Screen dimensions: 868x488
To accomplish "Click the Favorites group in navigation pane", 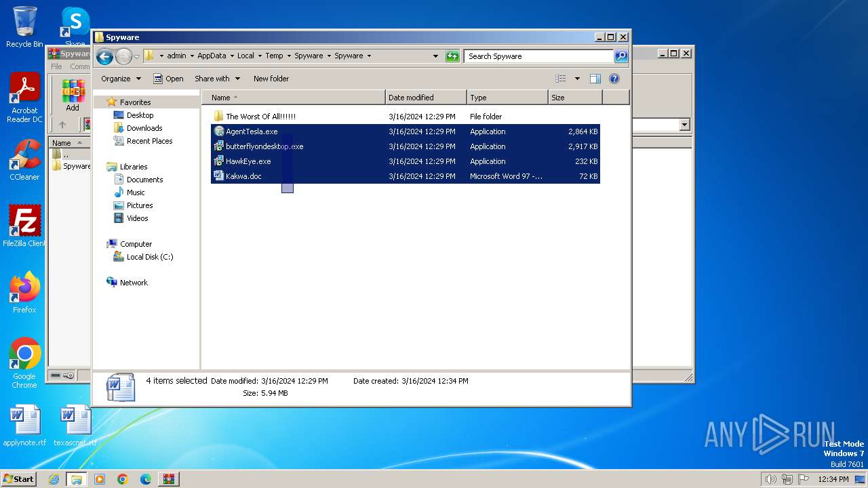I will 135,102.
